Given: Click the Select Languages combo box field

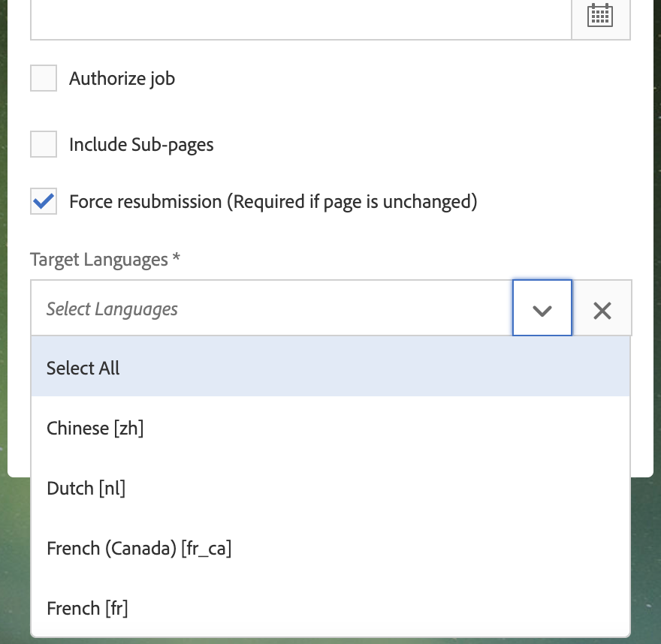Looking at the screenshot, I should [270, 309].
